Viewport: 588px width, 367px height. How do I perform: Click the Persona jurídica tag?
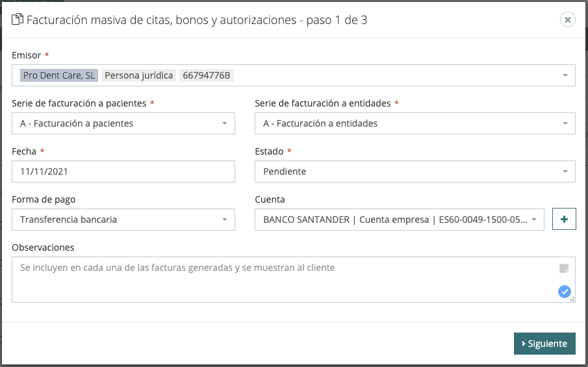[139, 75]
